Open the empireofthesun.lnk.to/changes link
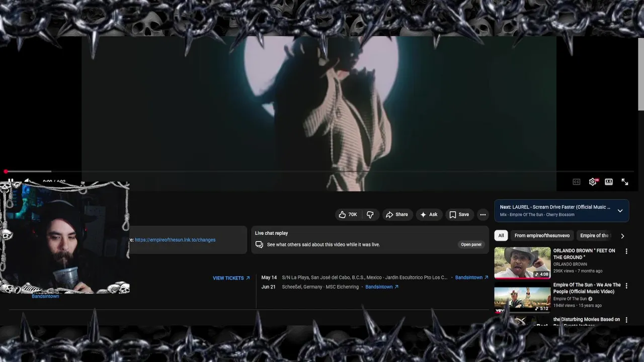This screenshot has width=644, height=362. click(x=175, y=240)
